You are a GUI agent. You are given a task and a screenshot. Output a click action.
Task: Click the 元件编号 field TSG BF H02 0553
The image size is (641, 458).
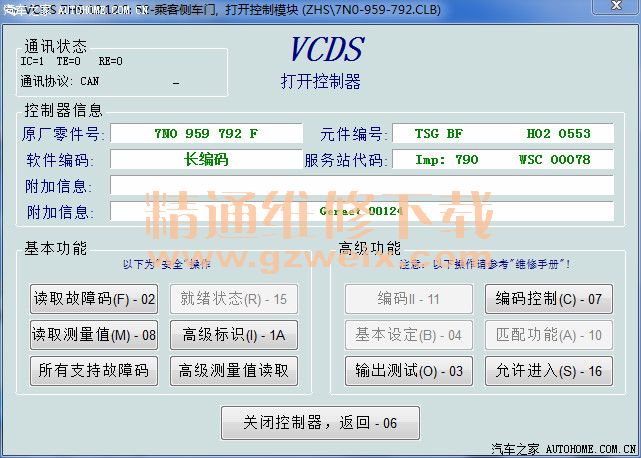click(503, 133)
